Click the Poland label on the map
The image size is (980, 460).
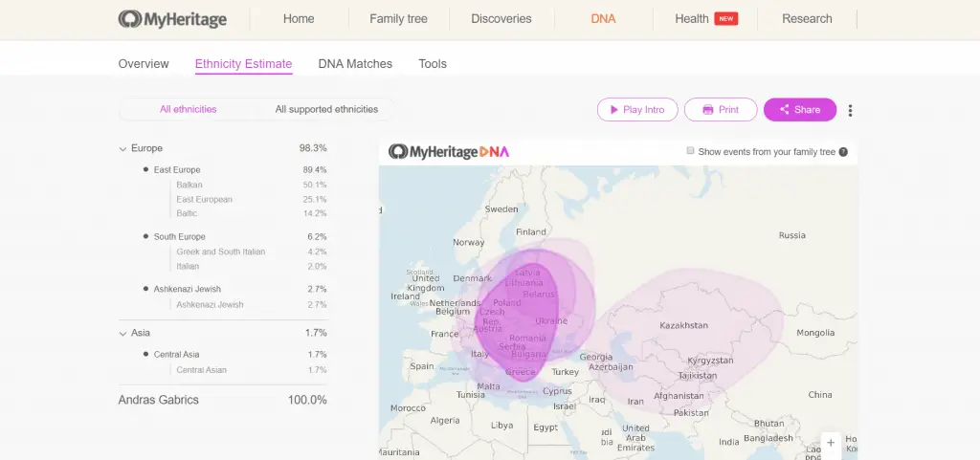[507, 303]
